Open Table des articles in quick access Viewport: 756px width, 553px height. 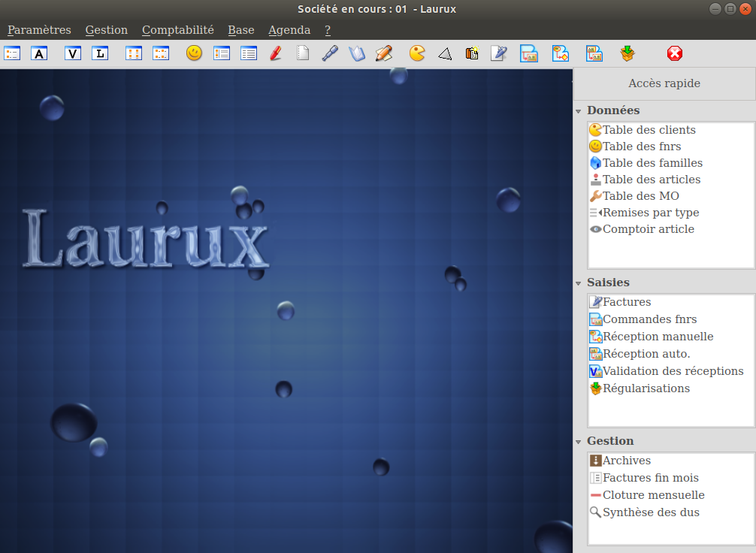pyautogui.click(x=651, y=180)
